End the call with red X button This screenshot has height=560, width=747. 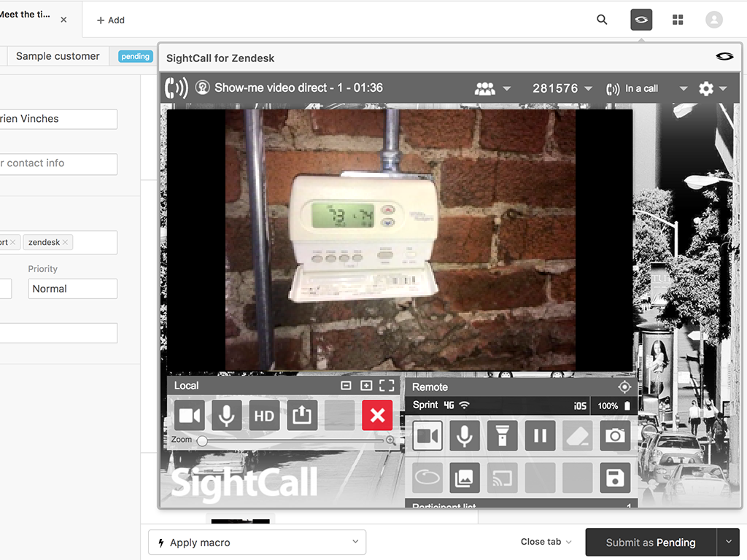click(x=377, y=416)
